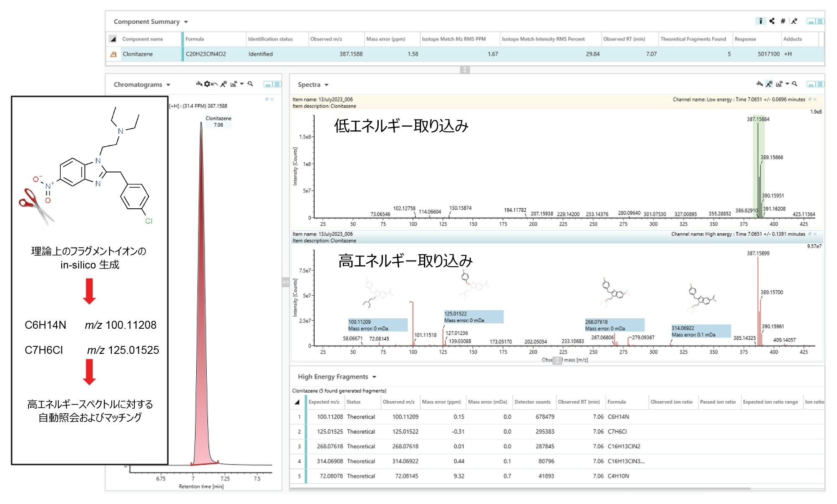This screenshot has width=837, height=504.
Task: Open chromatogram settings gear icon
Action: click(207, 84)
